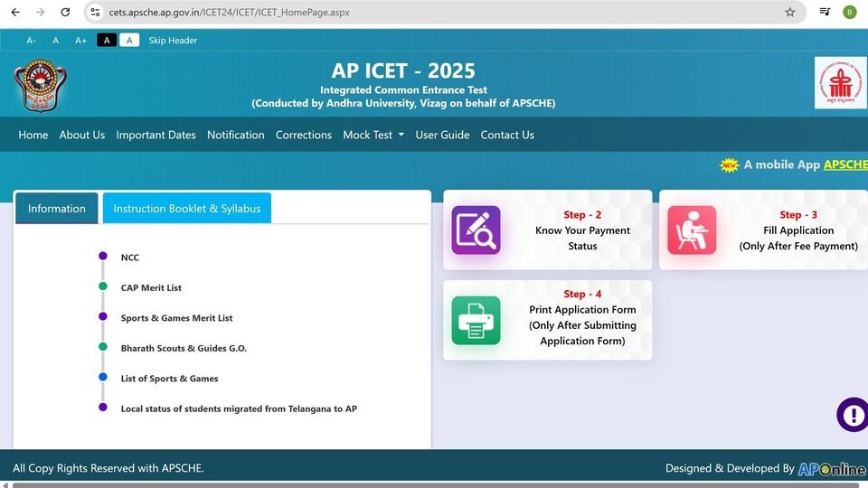Open the green profile avatar B

[850, 12]
